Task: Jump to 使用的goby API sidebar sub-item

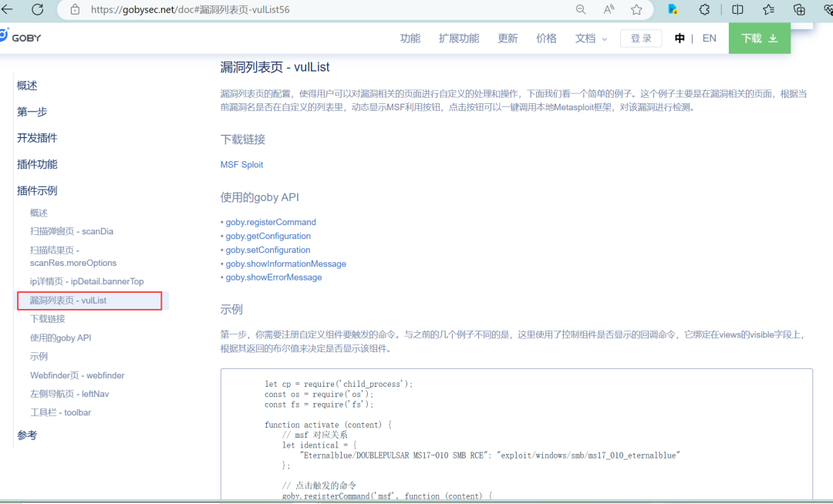Action: [x=61, y=338]
